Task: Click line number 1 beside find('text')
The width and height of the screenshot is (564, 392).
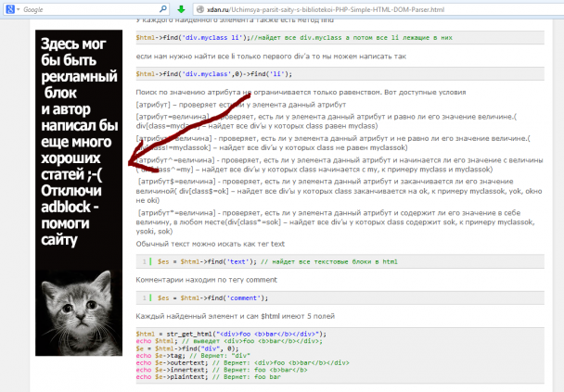Action: [x=144, y=261]
